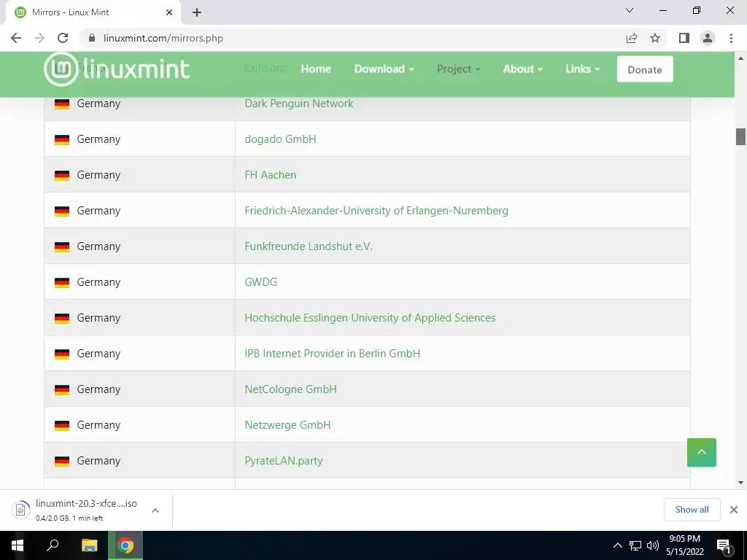Click Germany text in PyrateLAN.party row
The width and height of the screenshot is (747, 560).
click(x=98, y=461)
